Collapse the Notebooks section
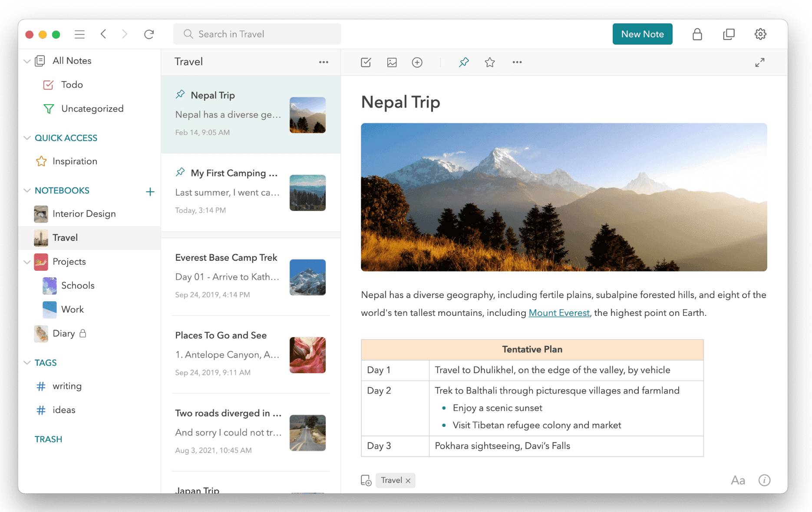 coord(27,190)
